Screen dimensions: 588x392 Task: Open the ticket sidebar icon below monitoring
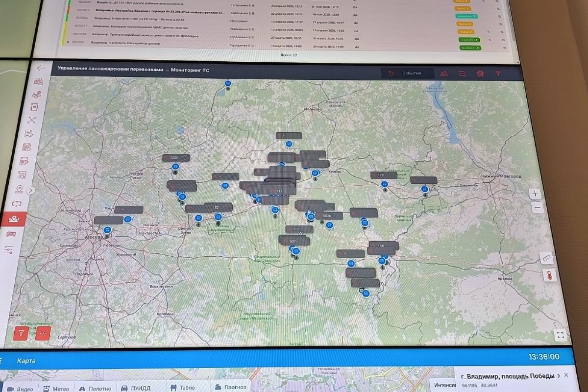point(11,235)
